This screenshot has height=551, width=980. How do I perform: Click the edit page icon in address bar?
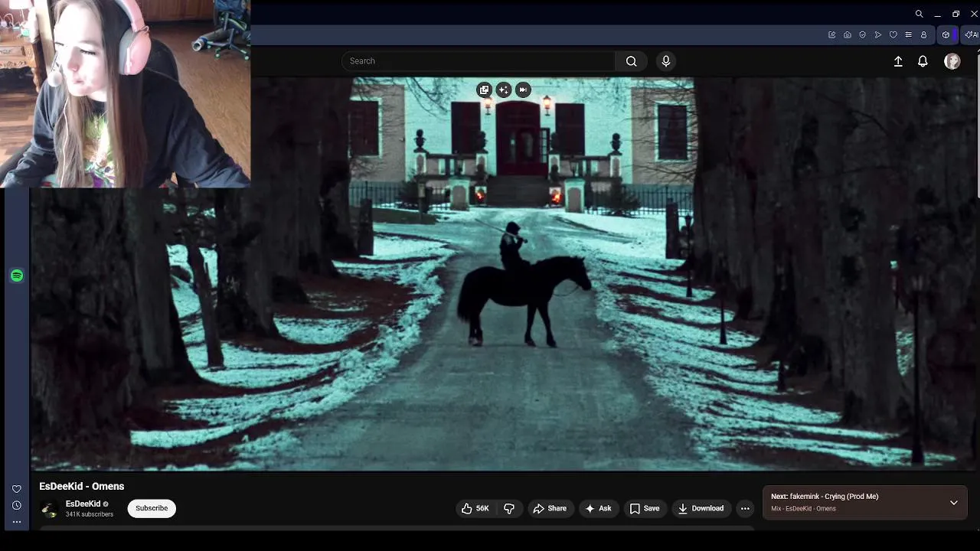tap(831, 34)
